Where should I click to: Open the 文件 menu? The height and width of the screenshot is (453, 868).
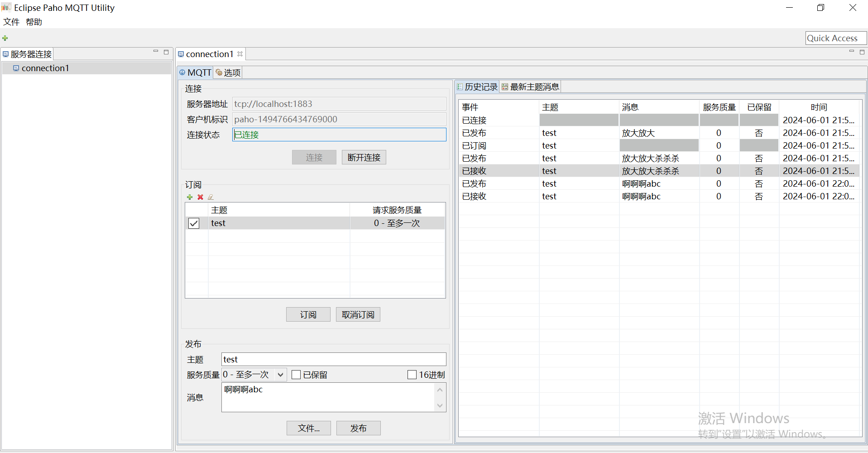tap(11, 22)
